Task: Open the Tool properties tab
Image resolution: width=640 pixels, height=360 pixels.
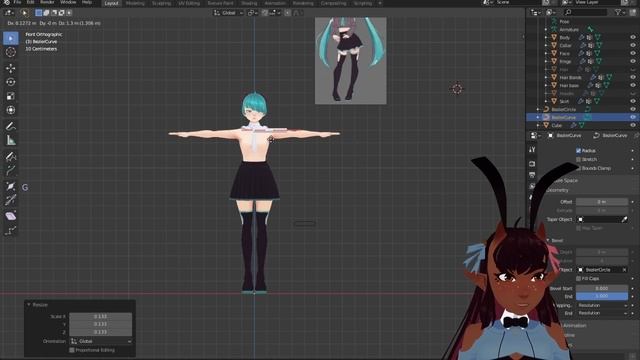Action: click(532, 150)
